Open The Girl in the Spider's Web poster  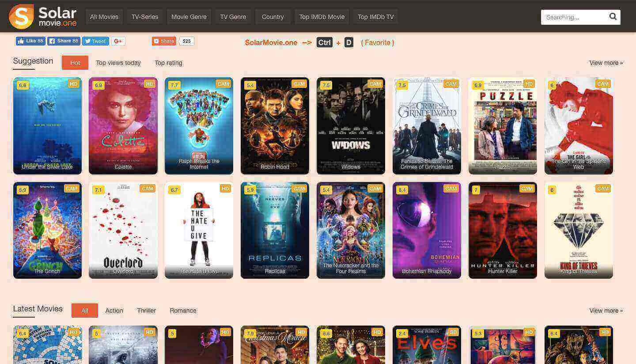(x=579, y=126)
